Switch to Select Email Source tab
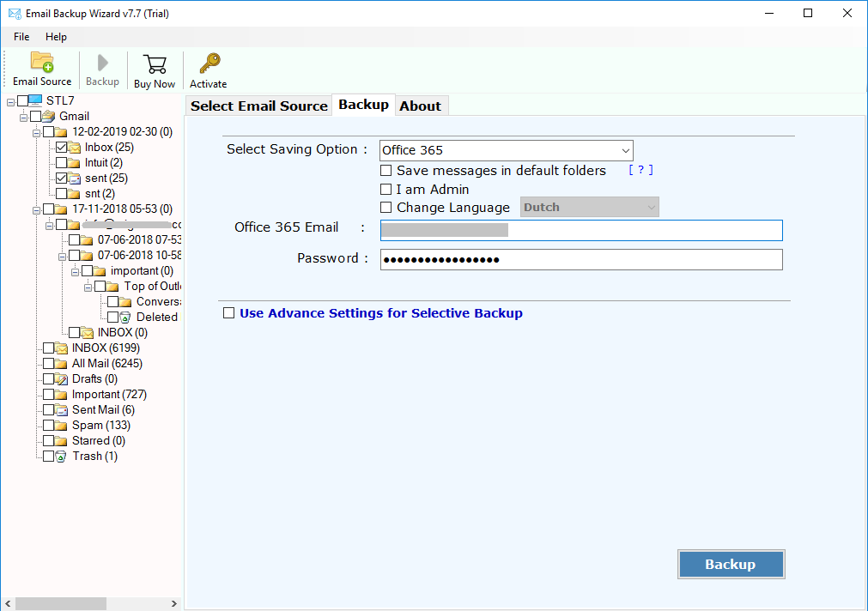 pyautogui.click(x=259, y=106)
